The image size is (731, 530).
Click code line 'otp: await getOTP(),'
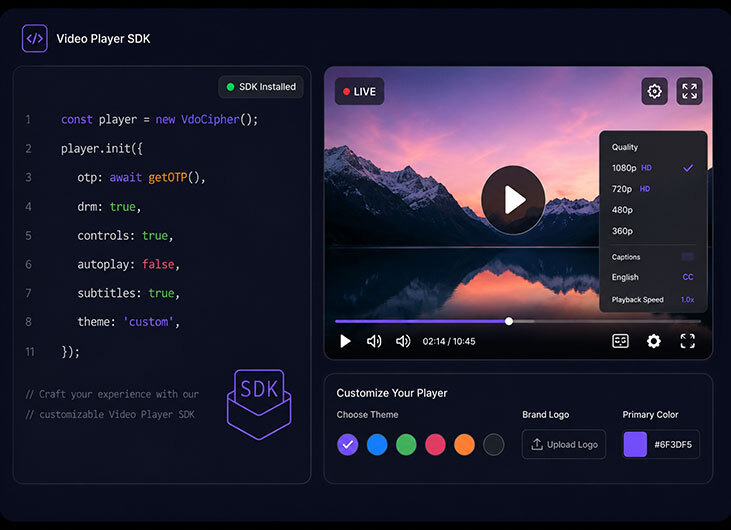[x=141, y=177]
